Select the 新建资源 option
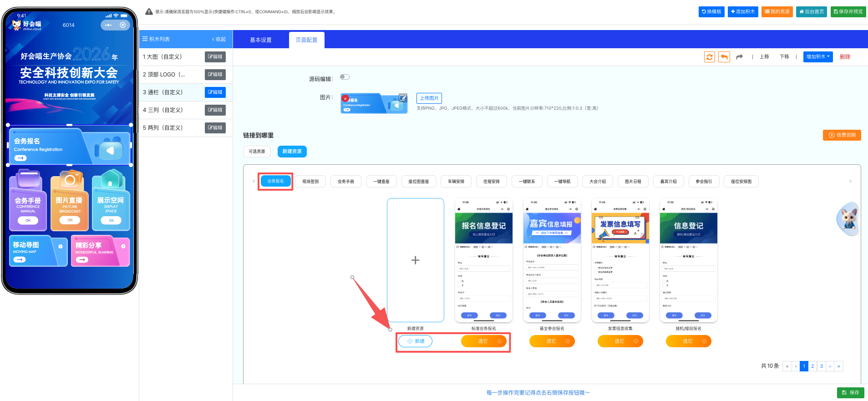This screenshot has height=401, width=868. click(292, 152)
